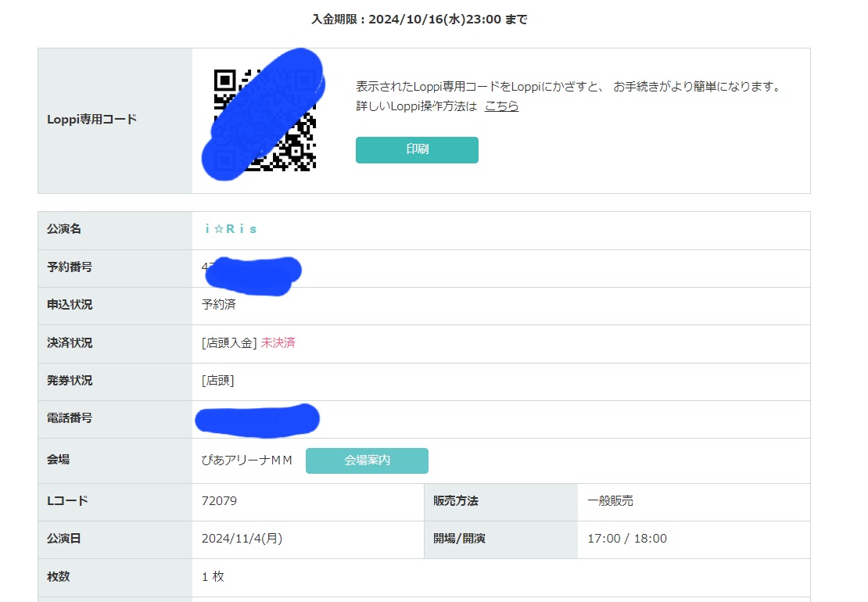
Task: Select the ぴあアリーナMM venue name
Action: [x=246, y=460]
